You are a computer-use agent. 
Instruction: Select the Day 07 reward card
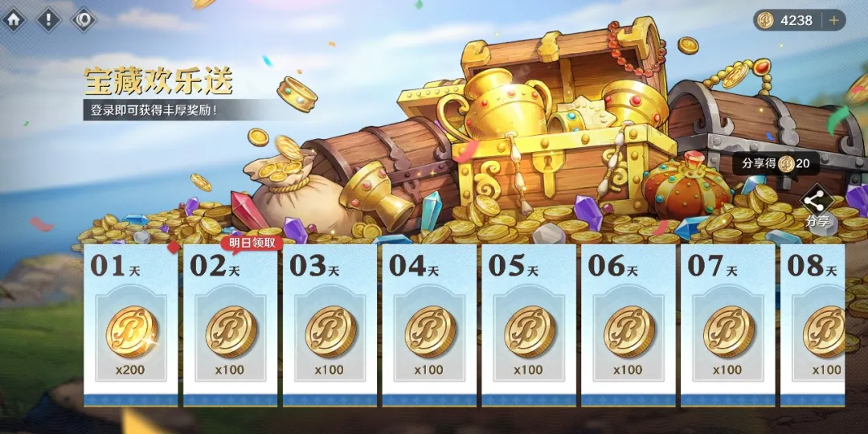click(x=728, y=326)
